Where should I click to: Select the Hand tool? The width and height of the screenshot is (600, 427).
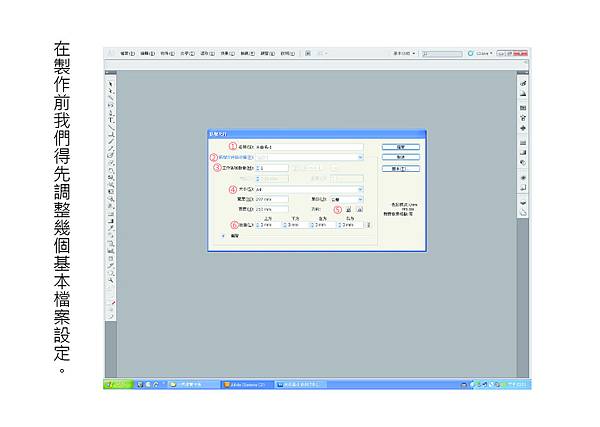[x=111, y=272]
